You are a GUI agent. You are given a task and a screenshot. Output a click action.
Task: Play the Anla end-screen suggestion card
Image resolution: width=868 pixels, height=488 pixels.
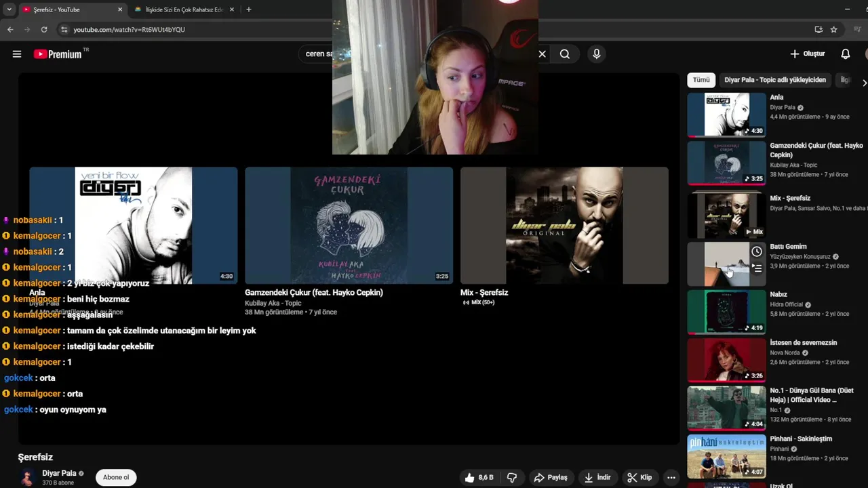[134, 225]
